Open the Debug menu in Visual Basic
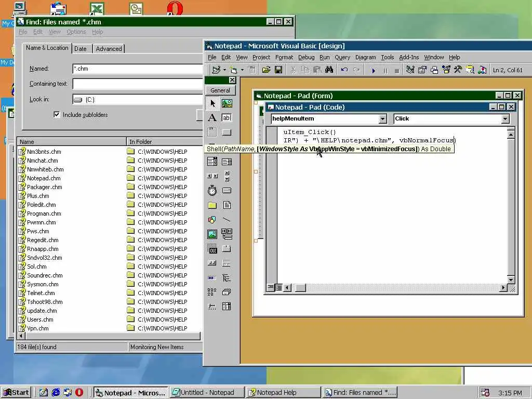The image size is (532, 399). point(307,57)
